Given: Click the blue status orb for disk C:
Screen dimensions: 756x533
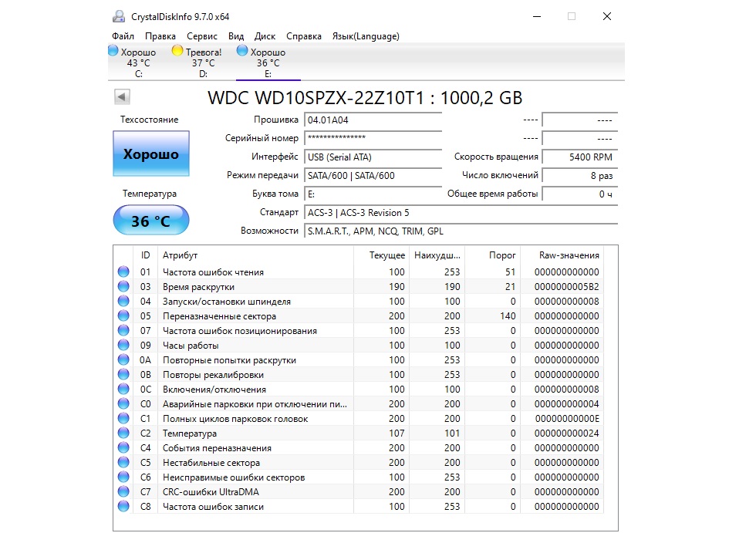Looking at the screenshot, I should (x=113, y=52).
